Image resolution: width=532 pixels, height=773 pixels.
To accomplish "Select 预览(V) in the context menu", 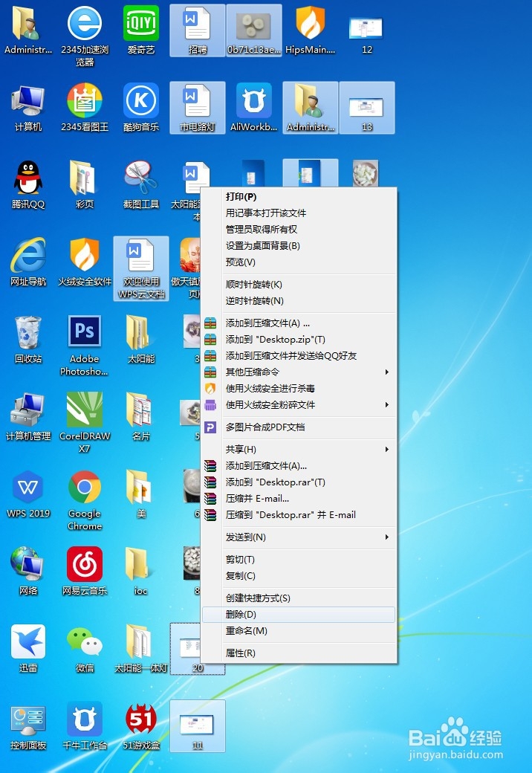I will (299, 262).
